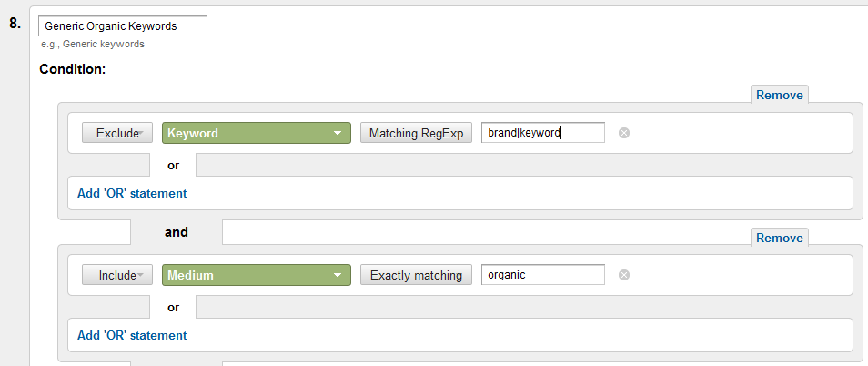Focus the Generic Organic Keywords name field
The image size is (868, 366).
123,26
